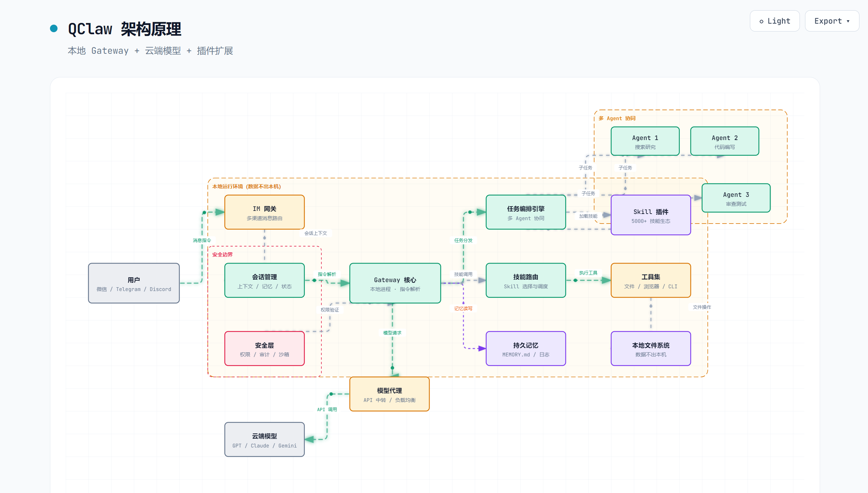Select the 任务编排引擎 node
The width and height of the screenshot is (868, 493).
click(526, 212)
